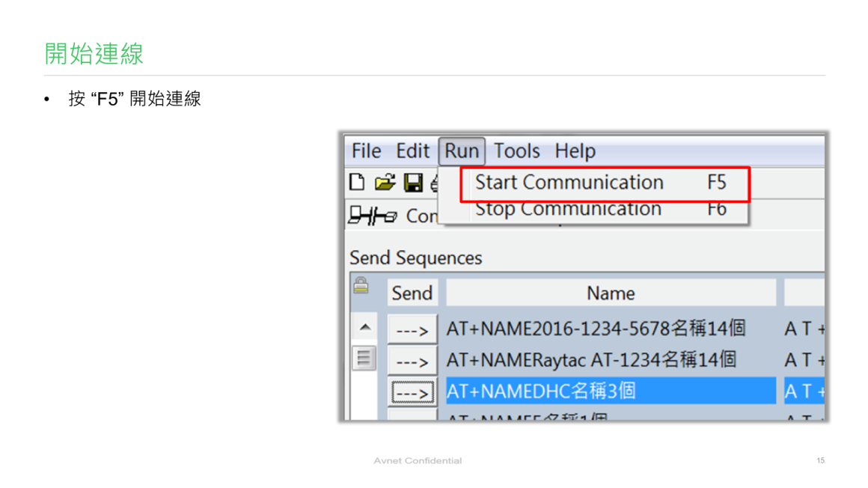Viewport: 868px width, 488px height.
Task: Click the Send column header
Action: coord(412,293)
